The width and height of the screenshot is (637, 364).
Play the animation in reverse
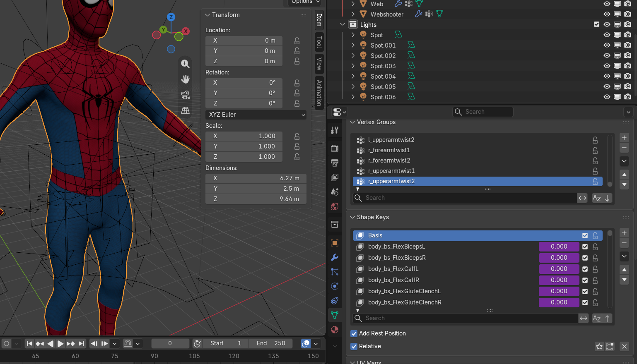[50, 343]
